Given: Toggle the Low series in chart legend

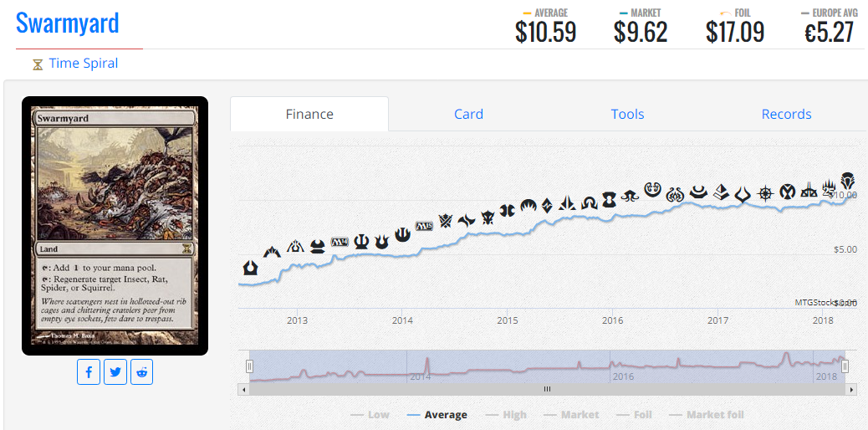Looking at the screenshot, I should [x=370, y=414].
